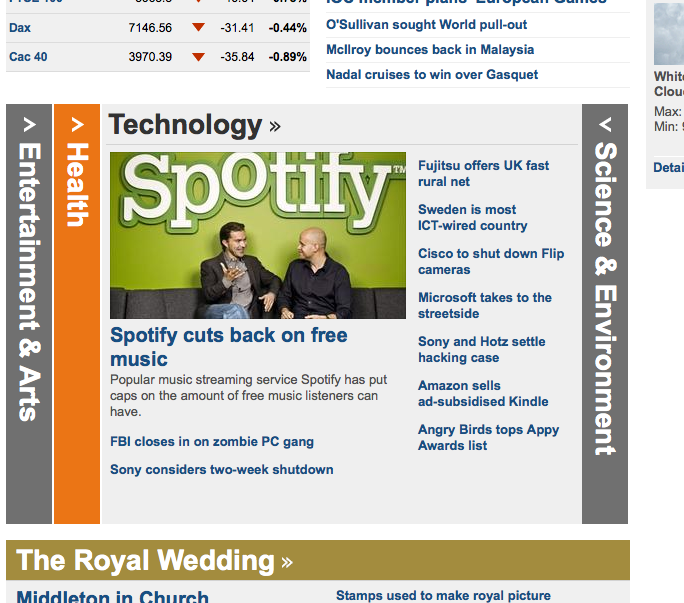Open 'McIlroy bounces back in Malaysia'
Screen dimensions: 684x603
click(430, 49)
